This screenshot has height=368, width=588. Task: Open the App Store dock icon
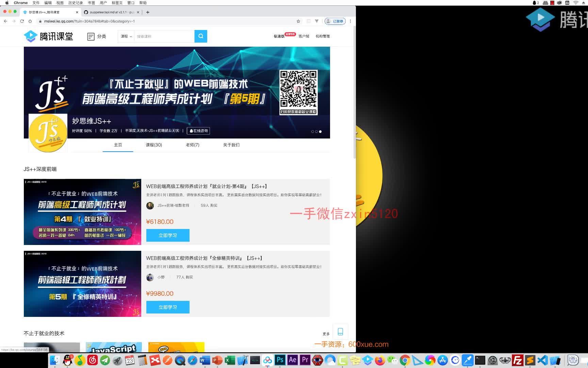click(443, 360)
